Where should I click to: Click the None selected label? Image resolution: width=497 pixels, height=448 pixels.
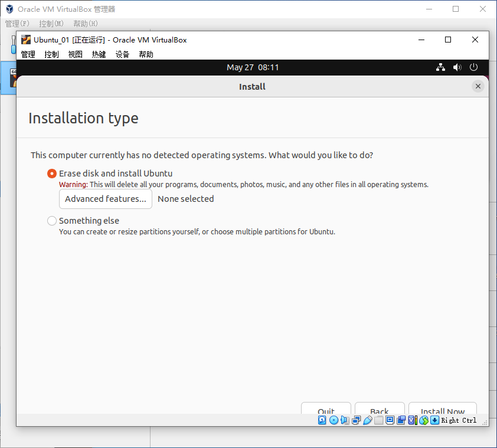click(186, 199)
